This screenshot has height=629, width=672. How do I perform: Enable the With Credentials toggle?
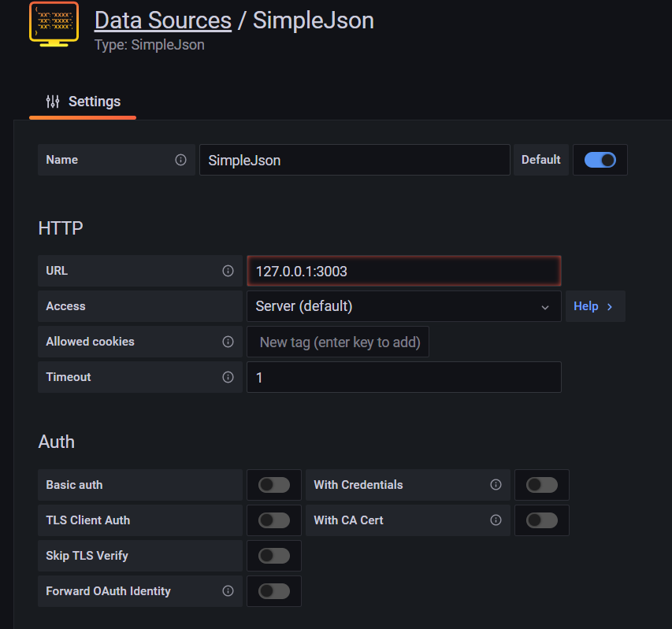pyautogui.click(x=542, y=485)
